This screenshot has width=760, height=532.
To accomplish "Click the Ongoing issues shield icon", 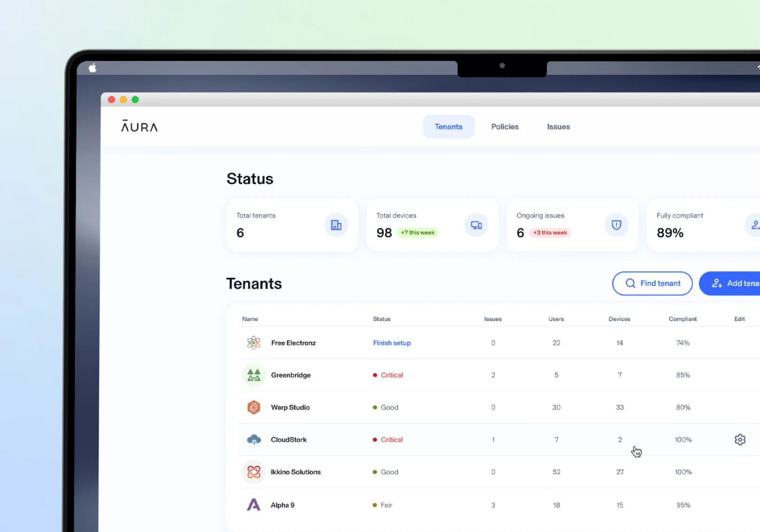I will click(x=616, y=225).
